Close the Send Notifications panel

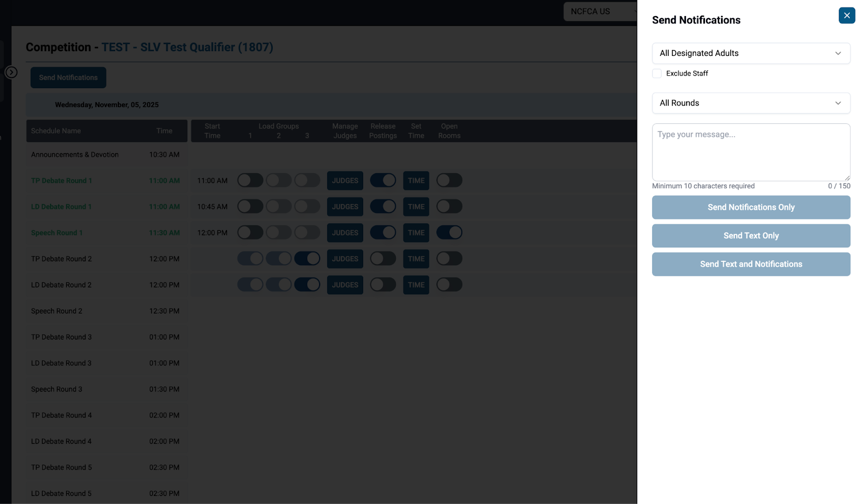pos(846,16)
